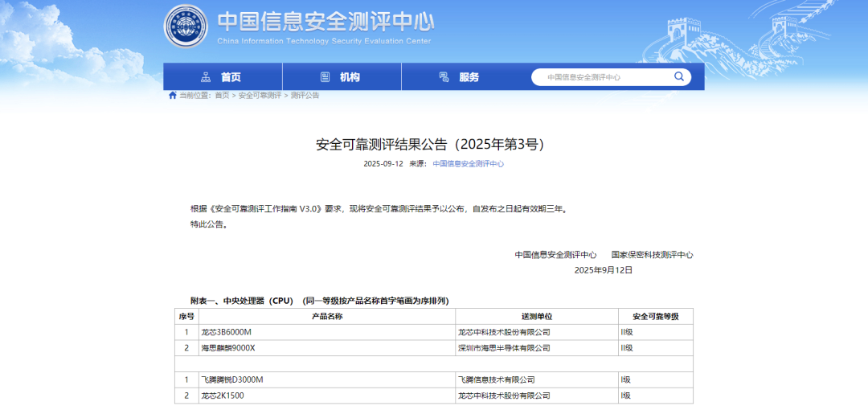Open the 首页 navigation tab
868x406 pixels.
coord(223,77)
